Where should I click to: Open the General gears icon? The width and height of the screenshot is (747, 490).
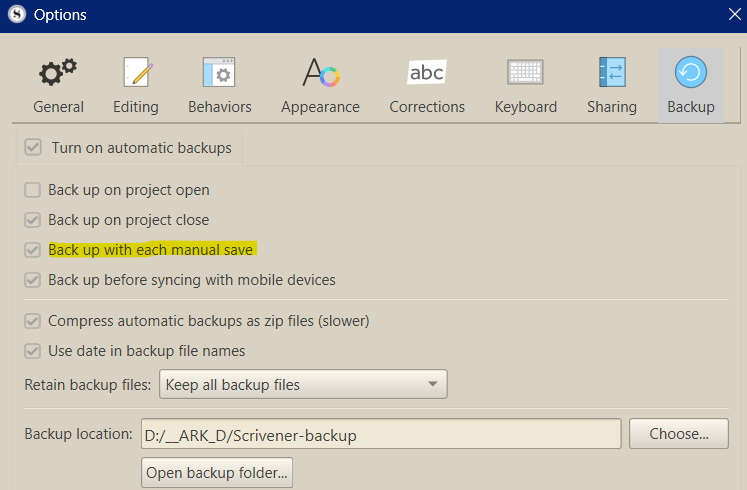click(x=58, y=74)
